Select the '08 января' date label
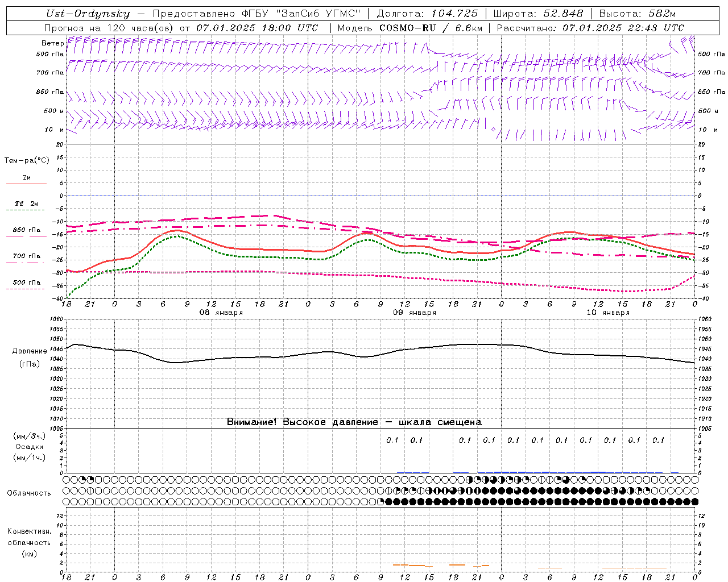Viewport: 728px width, 582px height. tap(221, 313)
